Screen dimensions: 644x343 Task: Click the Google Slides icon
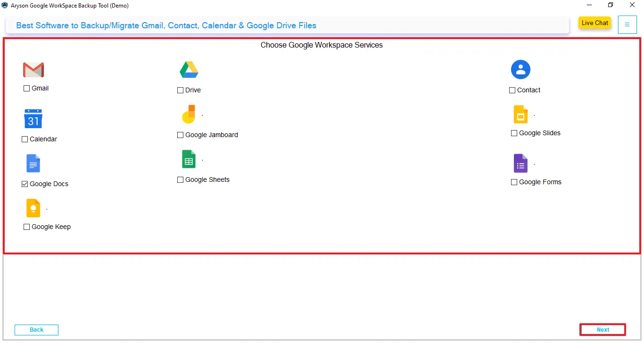coord(520,114)
